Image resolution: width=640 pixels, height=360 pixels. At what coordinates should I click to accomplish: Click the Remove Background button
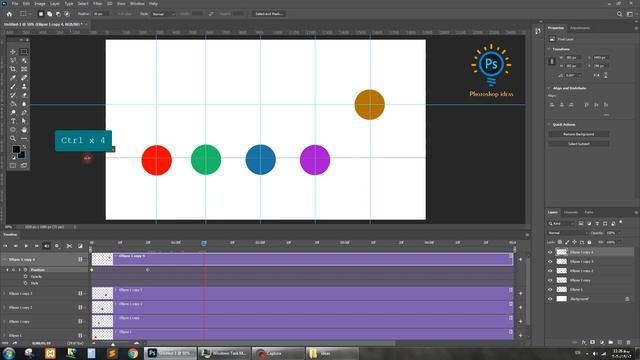(x=579, y=134)
